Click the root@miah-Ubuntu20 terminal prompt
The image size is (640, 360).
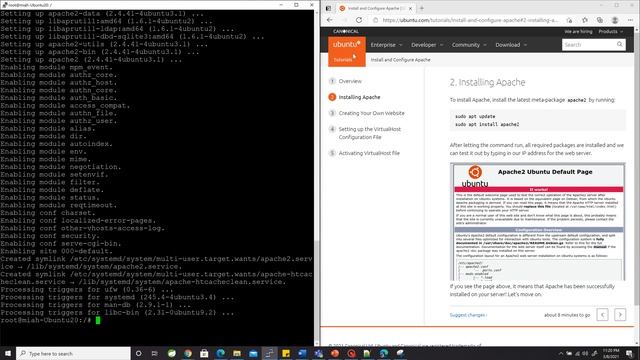pyautogui.click(x=46, y=320)
